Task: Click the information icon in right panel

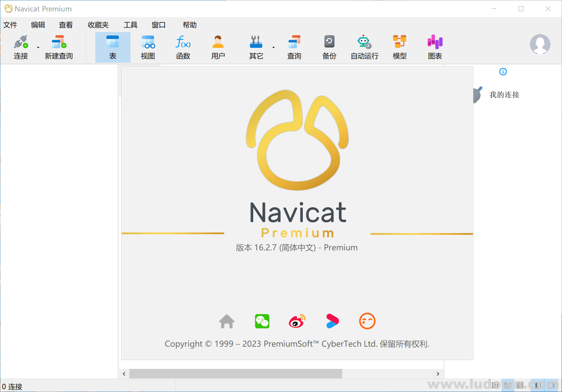Action: point(503,72)
